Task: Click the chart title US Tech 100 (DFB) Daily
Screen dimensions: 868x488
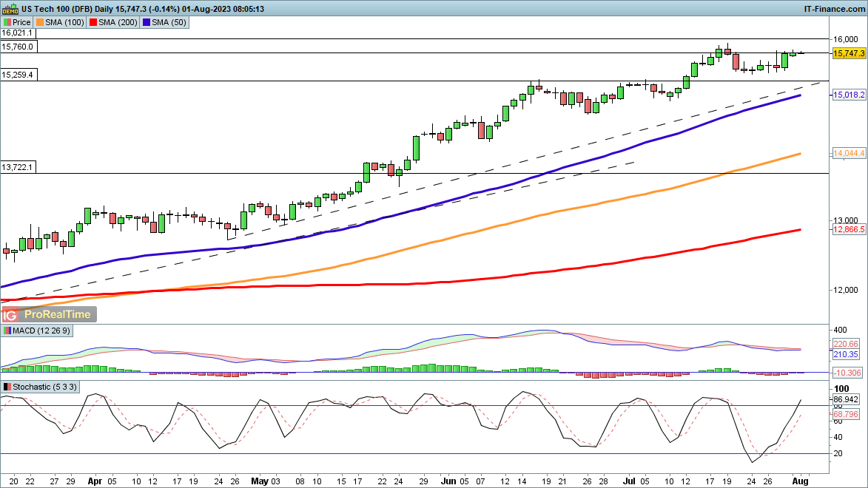Action: coord(67,9)
